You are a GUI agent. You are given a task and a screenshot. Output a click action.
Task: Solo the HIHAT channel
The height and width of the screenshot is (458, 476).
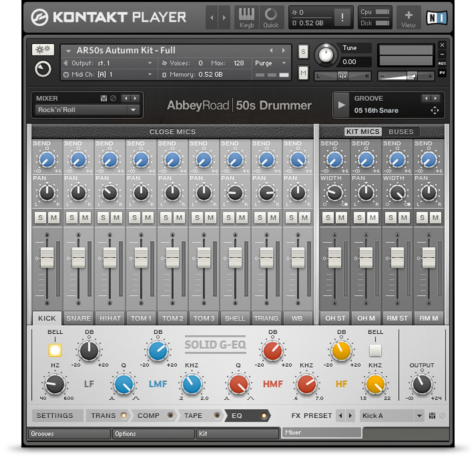pos(103,218)
